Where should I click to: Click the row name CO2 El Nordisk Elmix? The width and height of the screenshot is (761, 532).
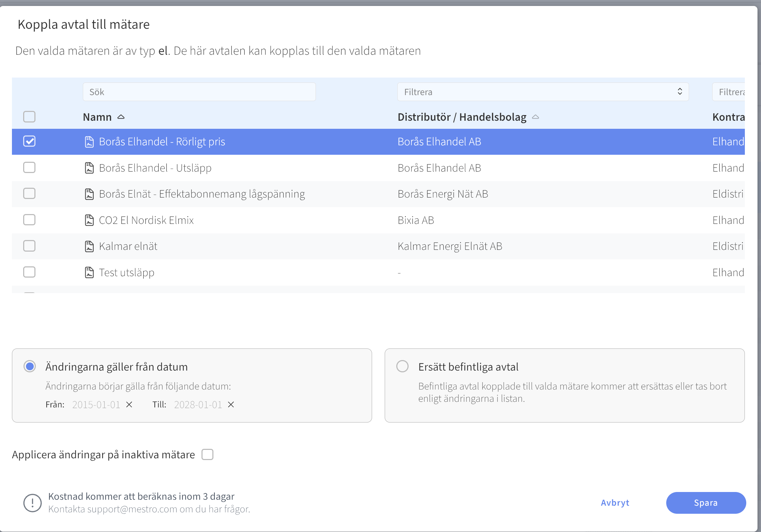tap(146, 220)
